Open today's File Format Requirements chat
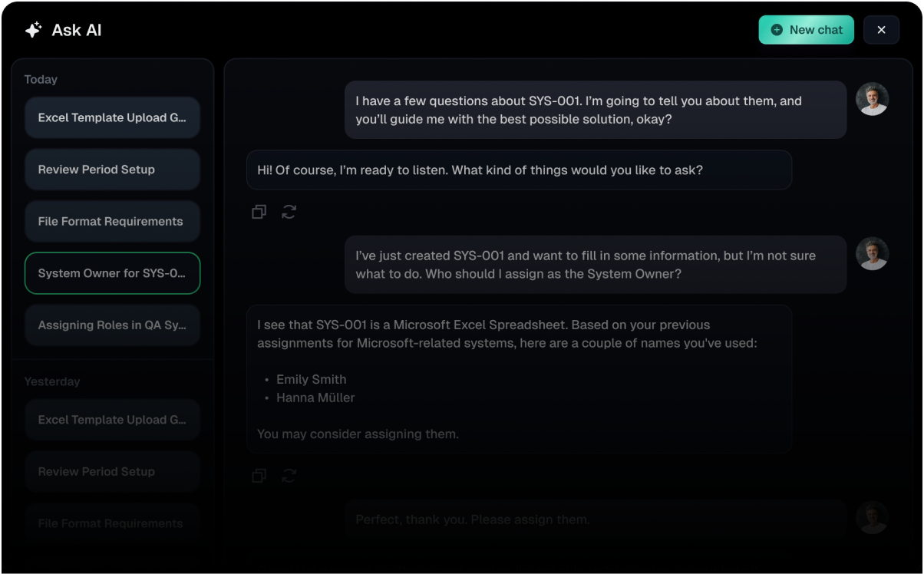The image size is (924, 574). point(112,222)
